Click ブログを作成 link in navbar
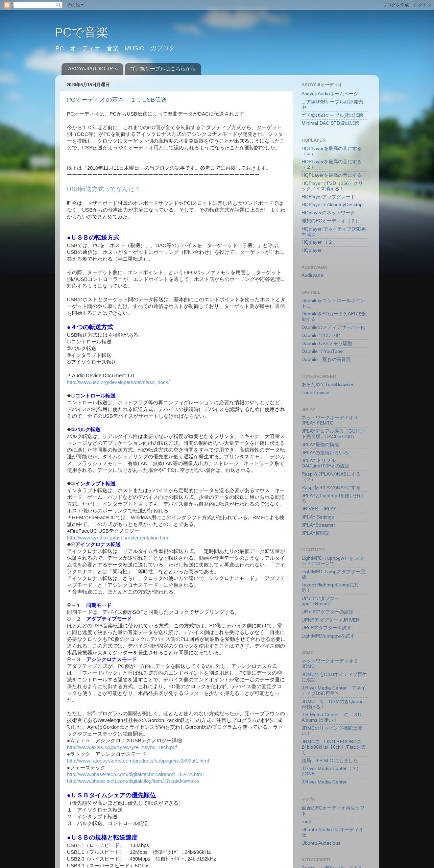434x868 pixels. (395, 5)
